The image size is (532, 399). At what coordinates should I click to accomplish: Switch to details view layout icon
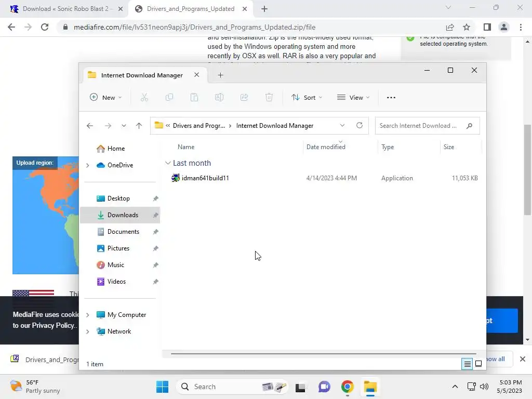click(467, 364)
